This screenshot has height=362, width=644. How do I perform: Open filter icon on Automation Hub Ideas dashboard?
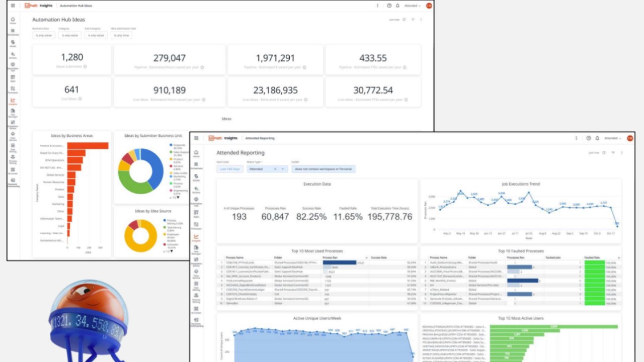[x=413, y=20]
